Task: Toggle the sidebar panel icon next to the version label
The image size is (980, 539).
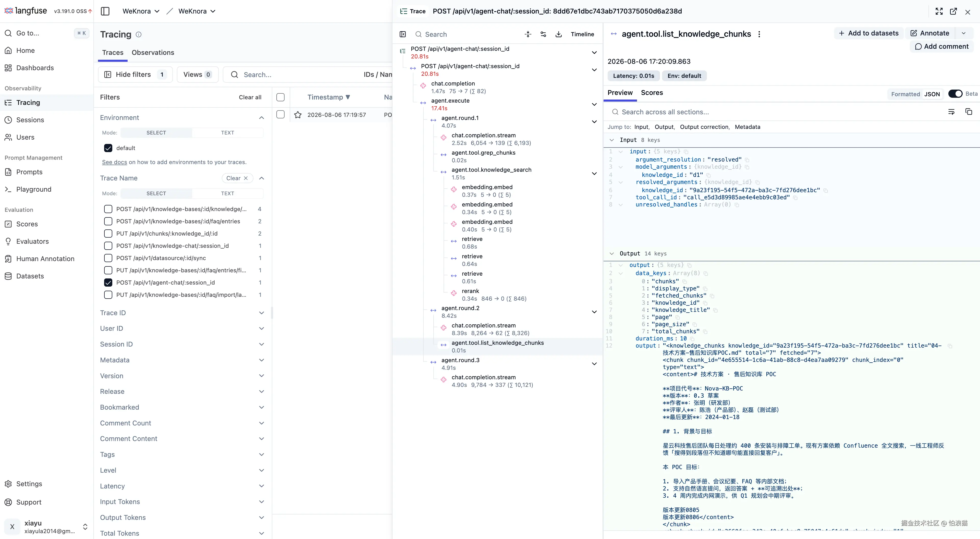Action: [x=105, y=11]
